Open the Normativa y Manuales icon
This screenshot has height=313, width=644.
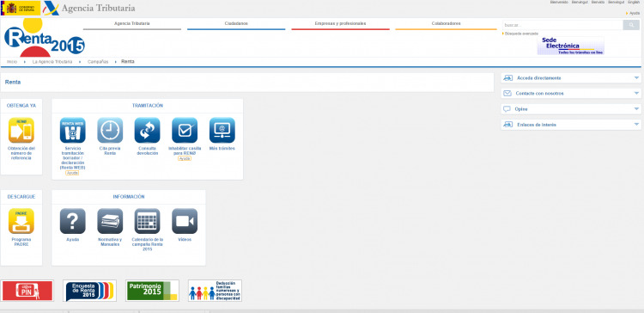110,221
